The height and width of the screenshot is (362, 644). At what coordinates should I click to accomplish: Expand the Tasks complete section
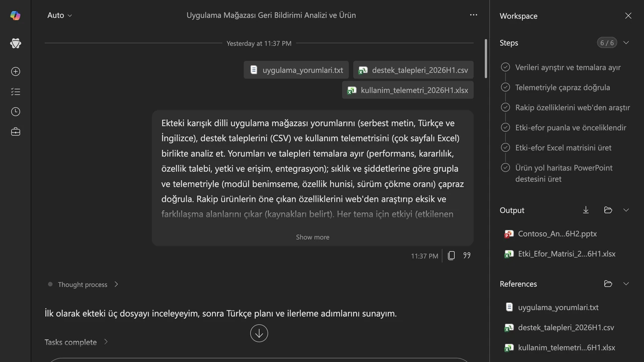pyautogui.click(x=76, y=342)
